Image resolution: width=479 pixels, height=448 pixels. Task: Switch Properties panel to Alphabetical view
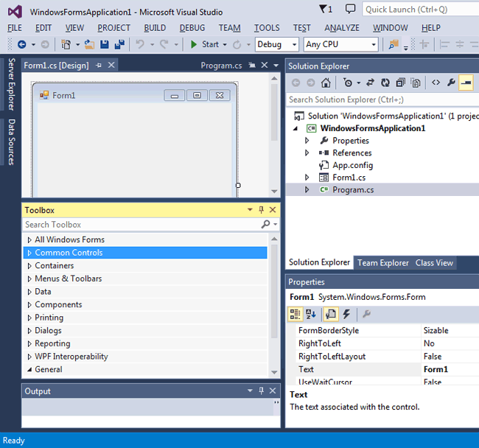click(x=311, y=314)
